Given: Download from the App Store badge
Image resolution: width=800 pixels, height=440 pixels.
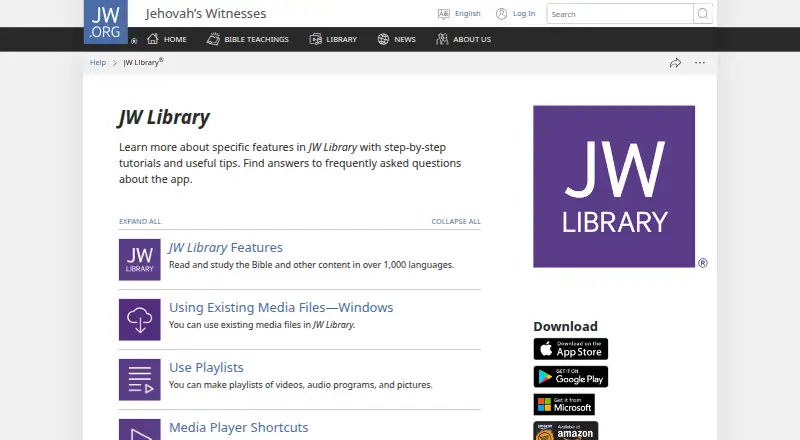Looking at the screenshot, I should [x=571, y=349].
